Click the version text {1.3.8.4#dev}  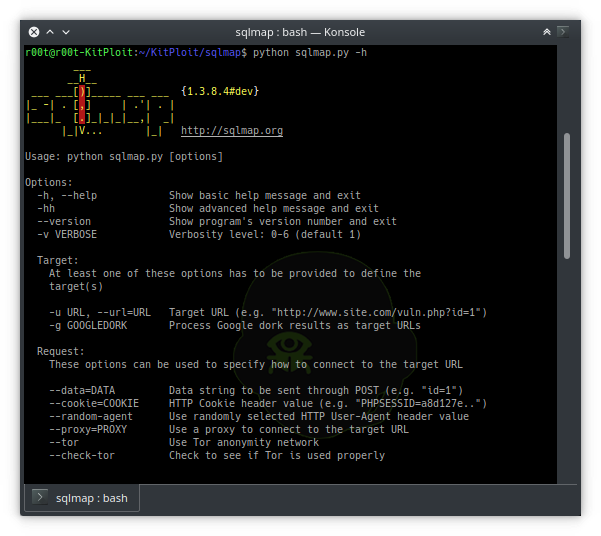(x=220, y=91)
